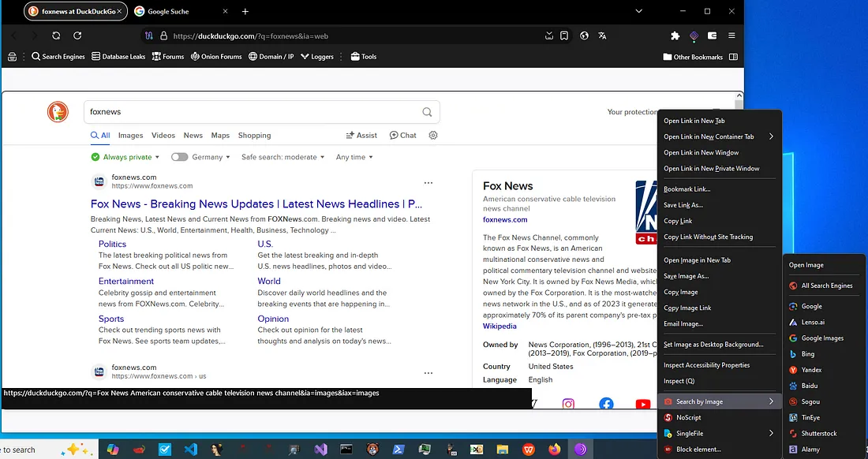868x459 pixels.
Task: Open the Germany region dropdown
Action: point(211,157)
